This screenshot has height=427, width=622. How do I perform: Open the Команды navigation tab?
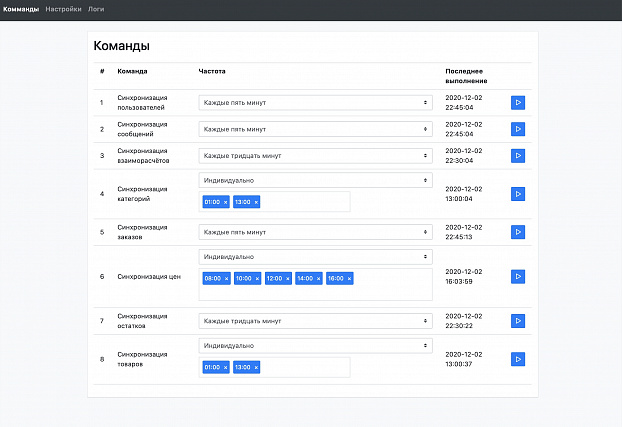pos(21,9)
